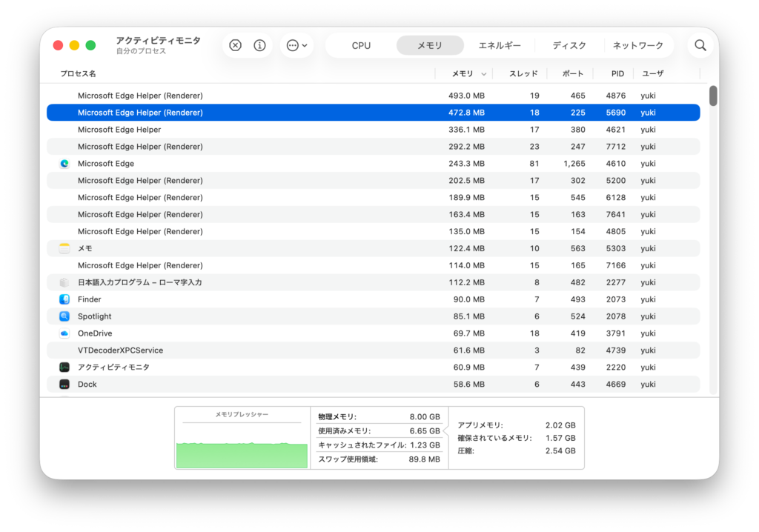
Task: Click the メモリプレッシャー graph
Action: coord(242,438)
